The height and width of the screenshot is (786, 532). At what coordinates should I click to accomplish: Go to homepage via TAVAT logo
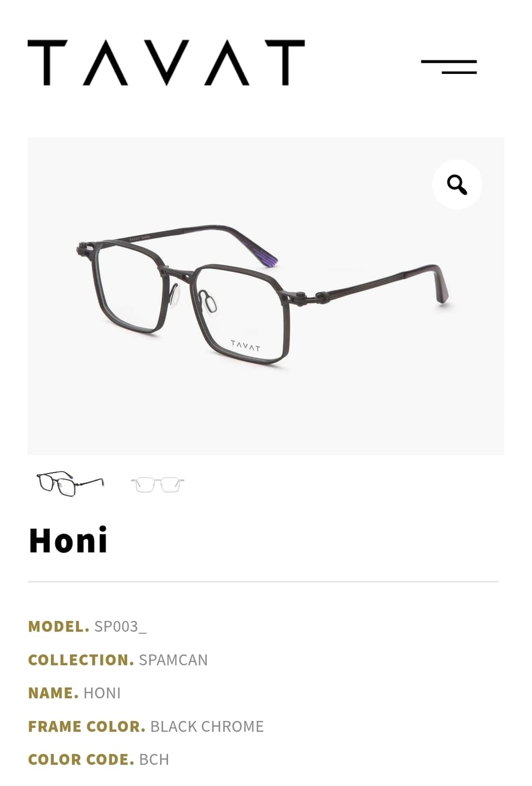(x=166, y=62)
